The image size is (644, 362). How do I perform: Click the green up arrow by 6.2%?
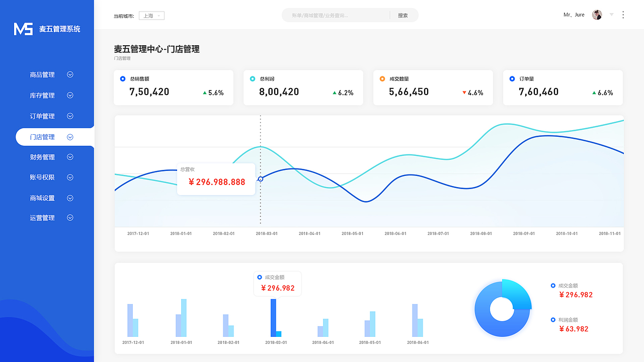coord(335,93)
